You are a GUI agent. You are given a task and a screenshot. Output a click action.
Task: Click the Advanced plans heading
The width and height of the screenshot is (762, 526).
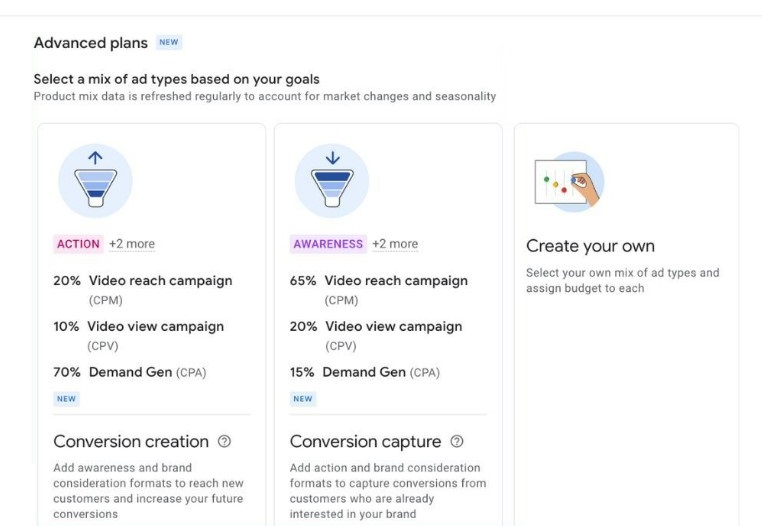pos(90,43)
